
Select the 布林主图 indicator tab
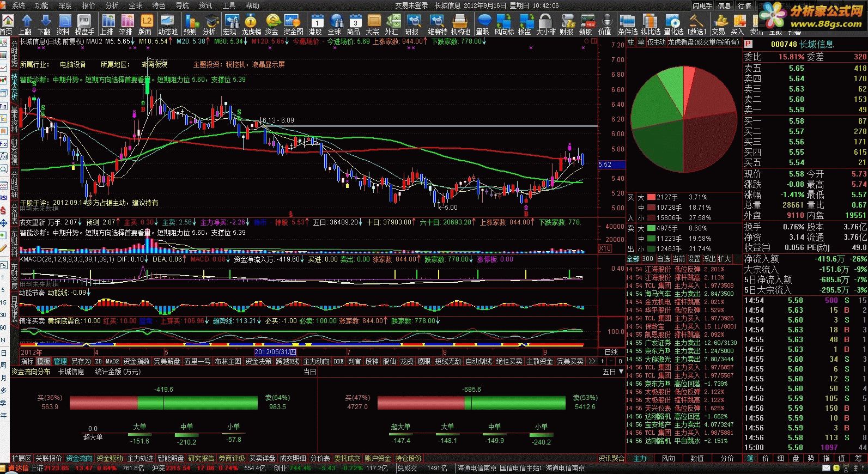click(228, 361)
